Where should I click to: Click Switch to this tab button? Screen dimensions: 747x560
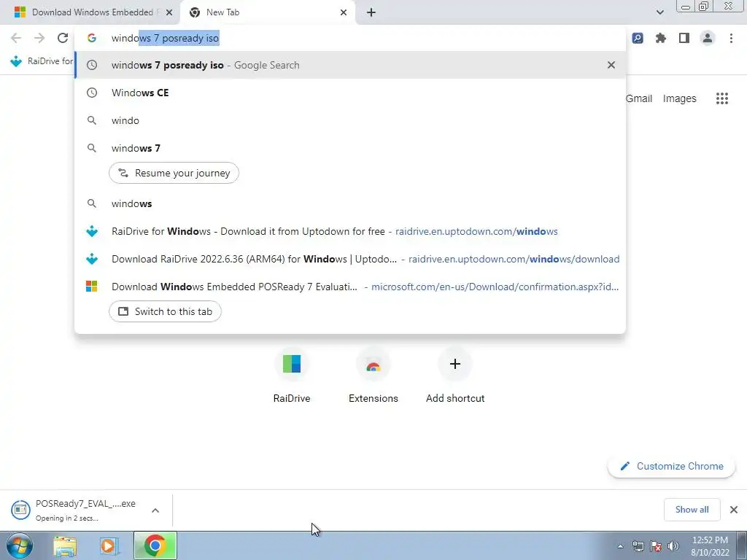click(x=165, y=311)
